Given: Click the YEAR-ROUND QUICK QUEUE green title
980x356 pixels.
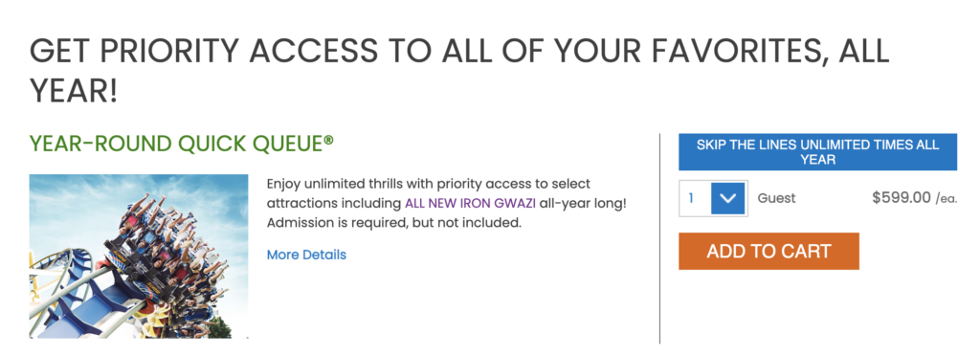Looking at the screenshot, I should pos(181,144).
